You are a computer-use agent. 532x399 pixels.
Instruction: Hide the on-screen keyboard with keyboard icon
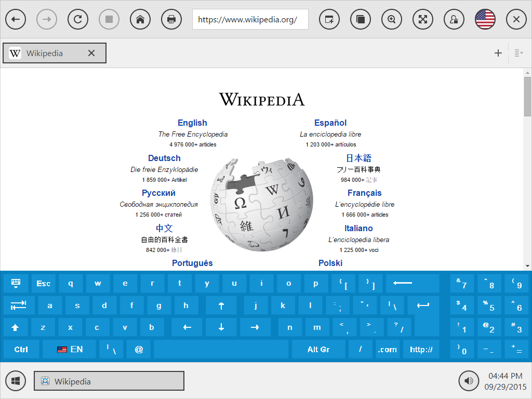16,283
